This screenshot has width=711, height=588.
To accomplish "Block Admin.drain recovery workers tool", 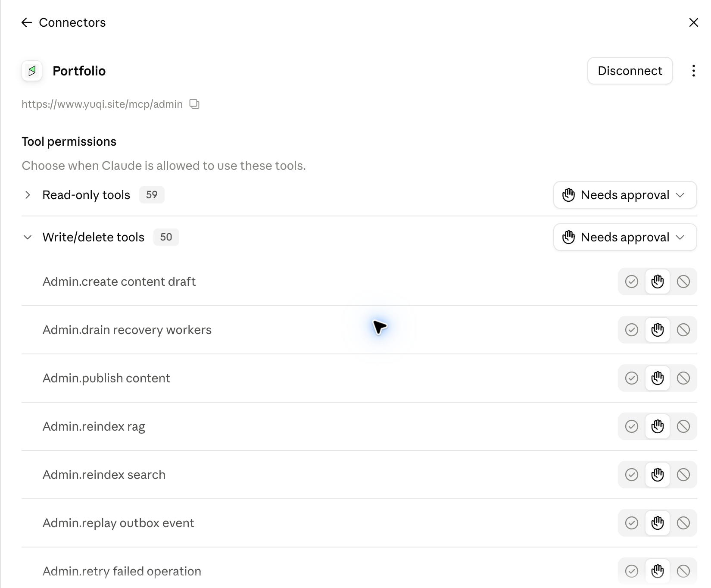I will click(x=683, y=330).
